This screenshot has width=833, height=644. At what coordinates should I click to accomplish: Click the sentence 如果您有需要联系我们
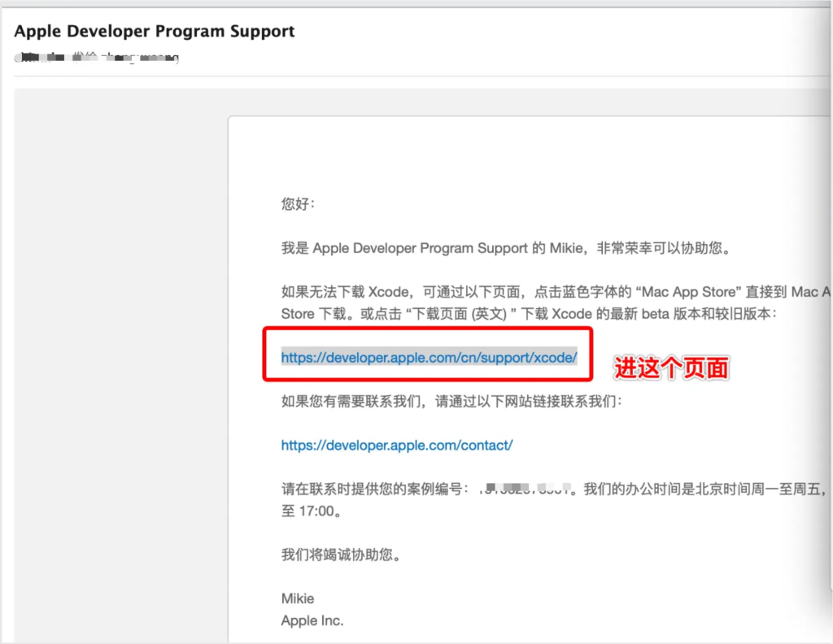pyautogui.click(x=451, y=401)
